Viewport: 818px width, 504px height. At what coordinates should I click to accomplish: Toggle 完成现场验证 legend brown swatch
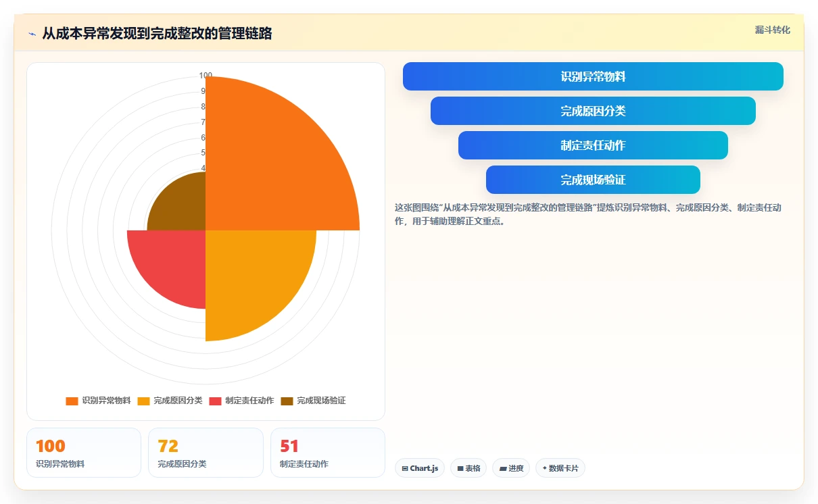pos(287,401)
